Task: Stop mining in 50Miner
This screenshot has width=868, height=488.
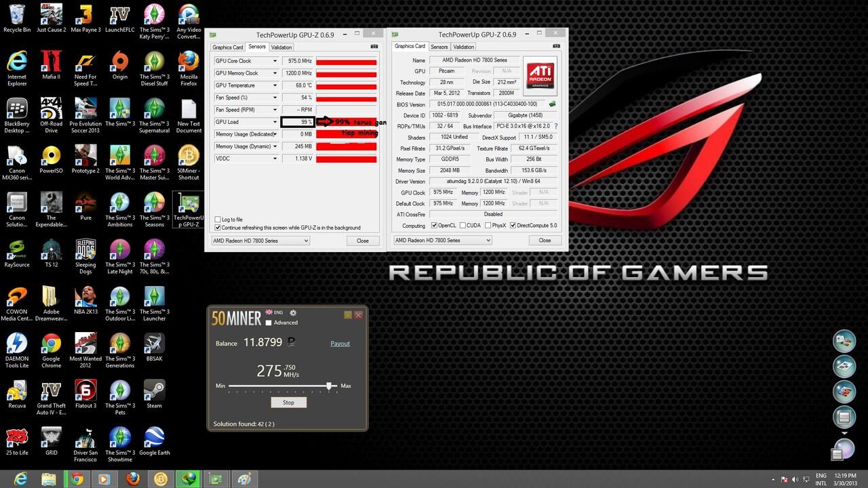Action: 288,402
